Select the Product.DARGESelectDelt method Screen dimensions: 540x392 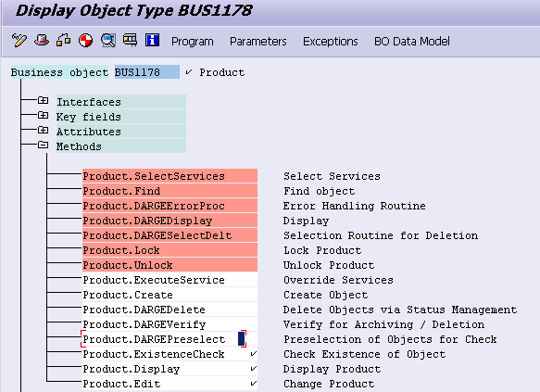pos(170,235)
